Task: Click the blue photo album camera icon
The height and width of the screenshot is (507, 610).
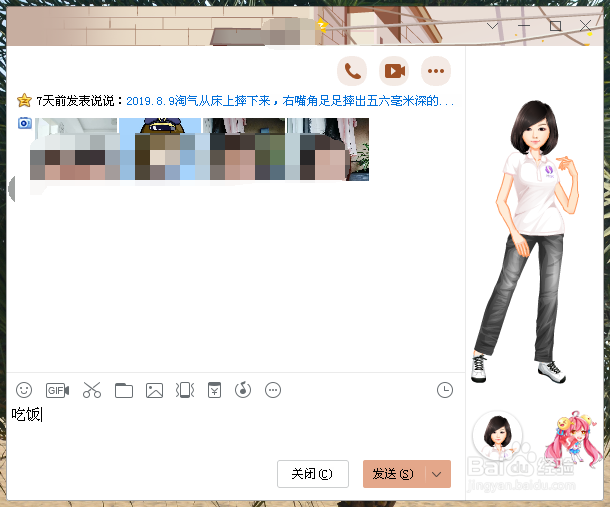Action: click(x=25, y=123)
